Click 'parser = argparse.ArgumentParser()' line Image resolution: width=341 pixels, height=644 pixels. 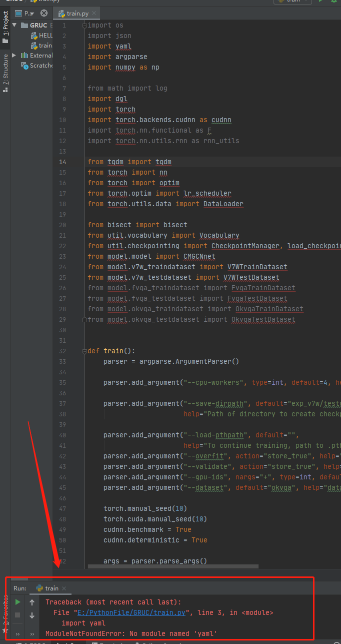tap(171, 361)
